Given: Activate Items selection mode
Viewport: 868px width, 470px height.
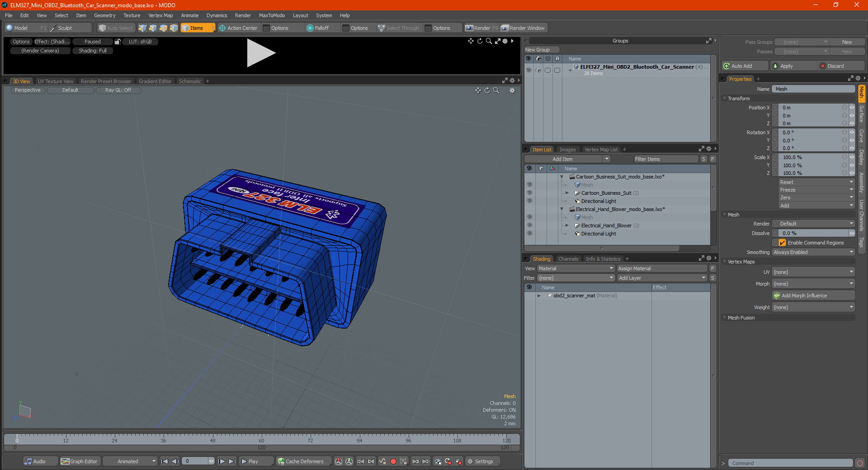Looking at the screenshot, I should pos(198,28).
